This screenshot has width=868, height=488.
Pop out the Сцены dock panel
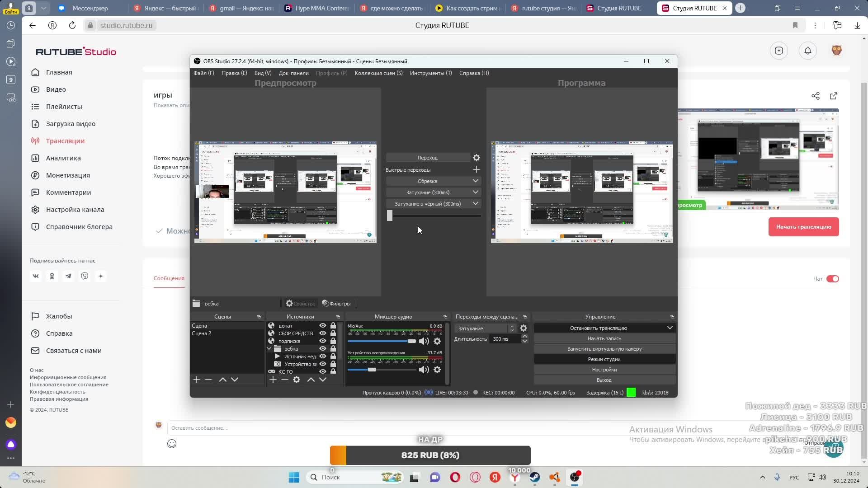click(x=259, y=317)
